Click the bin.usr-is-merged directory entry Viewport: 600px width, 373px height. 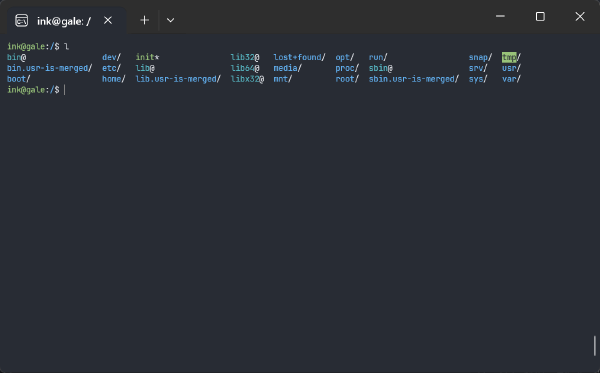49,68
